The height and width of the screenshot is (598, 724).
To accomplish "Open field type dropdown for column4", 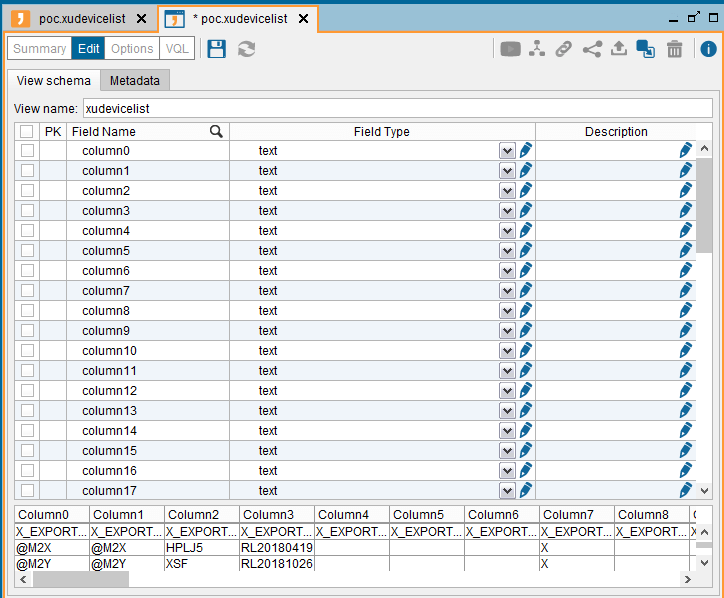I will point(507,231).
